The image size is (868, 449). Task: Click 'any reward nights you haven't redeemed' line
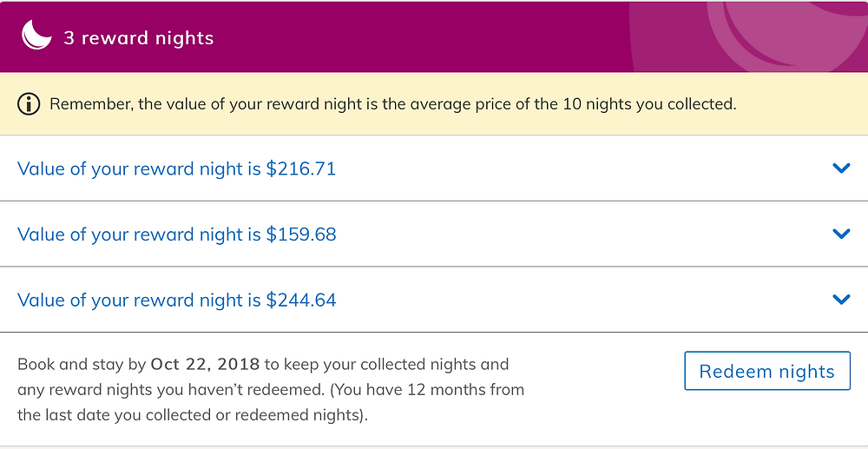pos(170,390)
